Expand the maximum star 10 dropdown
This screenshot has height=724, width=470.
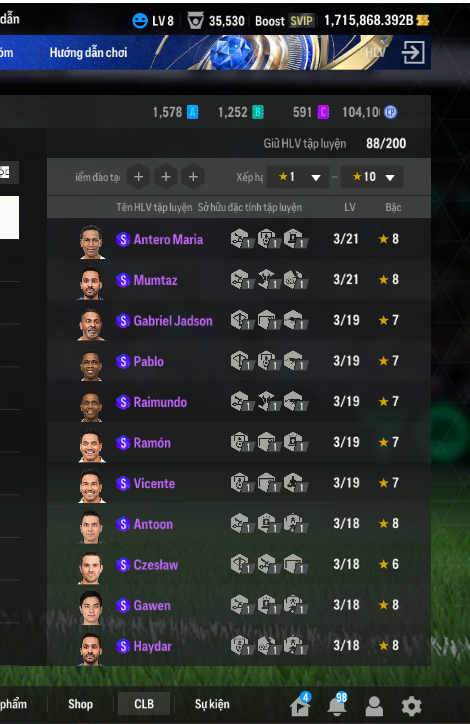(372, 177)
